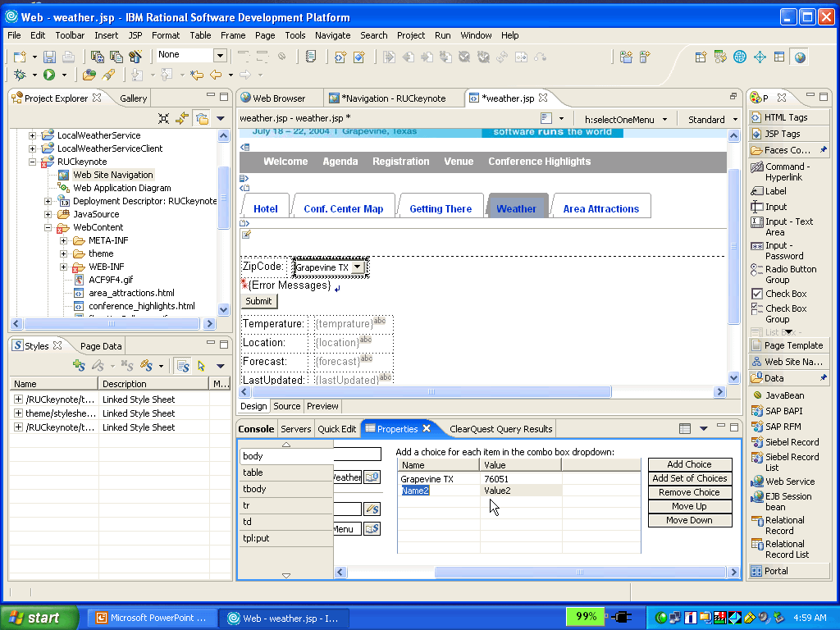The image size is (840, 630).
Task: Click the Open Perspective icon
Action: tap(701, 57)
